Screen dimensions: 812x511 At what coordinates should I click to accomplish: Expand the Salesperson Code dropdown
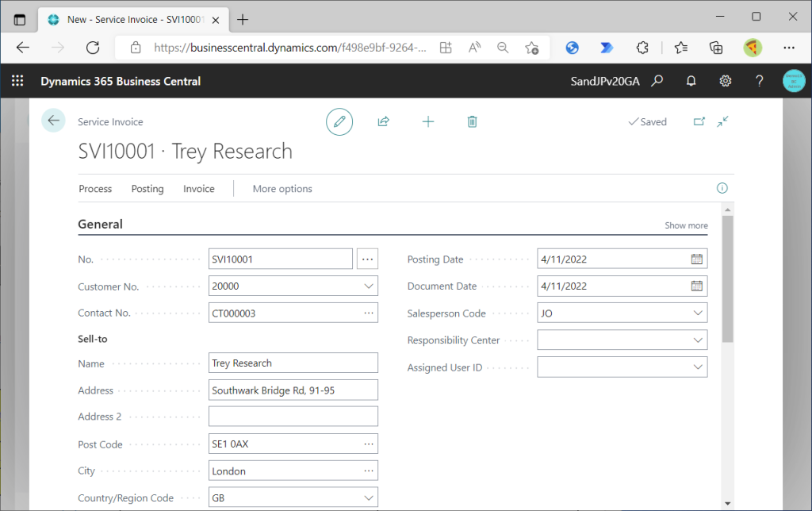(697, 313)
